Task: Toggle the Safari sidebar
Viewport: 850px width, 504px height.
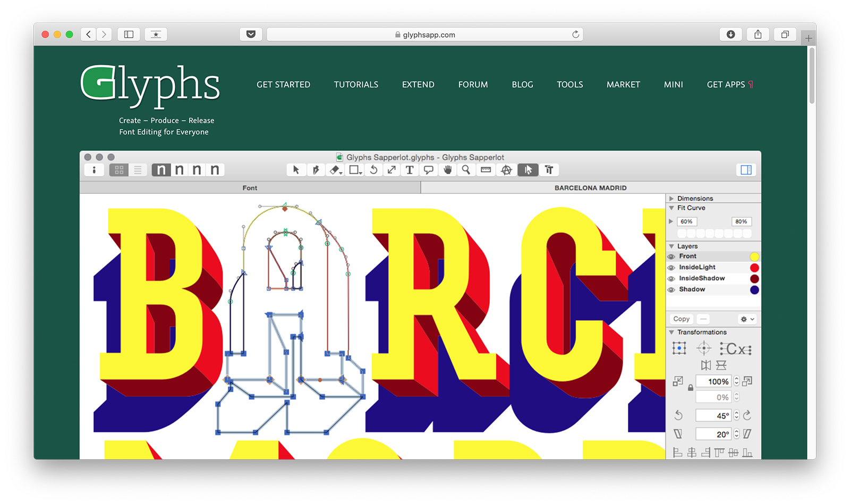Action: 129,35
